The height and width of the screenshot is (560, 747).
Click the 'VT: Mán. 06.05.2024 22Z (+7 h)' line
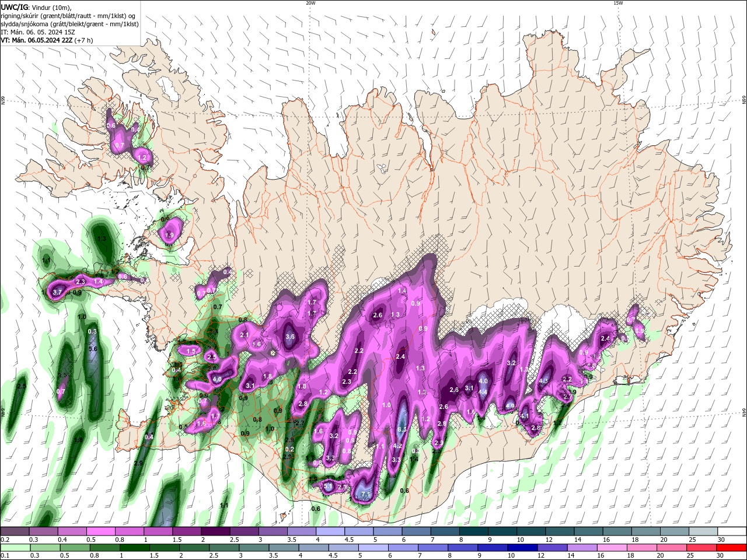(47, 40)
